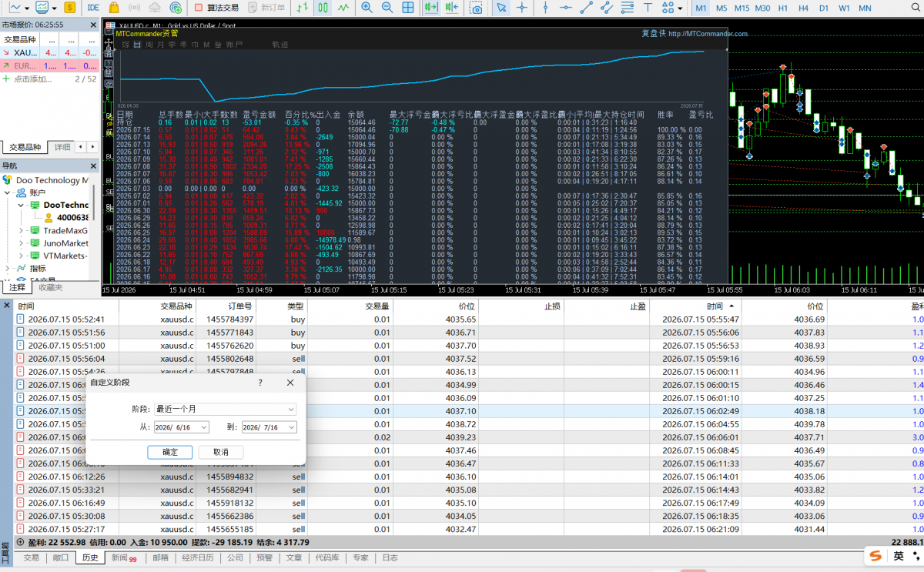Select the crosshair tool
The width and height of the screenshot is (924, 572).
[x=523, y=8]
